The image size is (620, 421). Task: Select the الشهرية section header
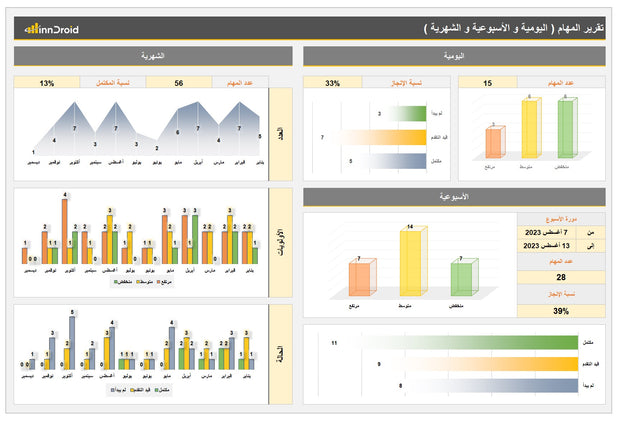pos(153,56)
